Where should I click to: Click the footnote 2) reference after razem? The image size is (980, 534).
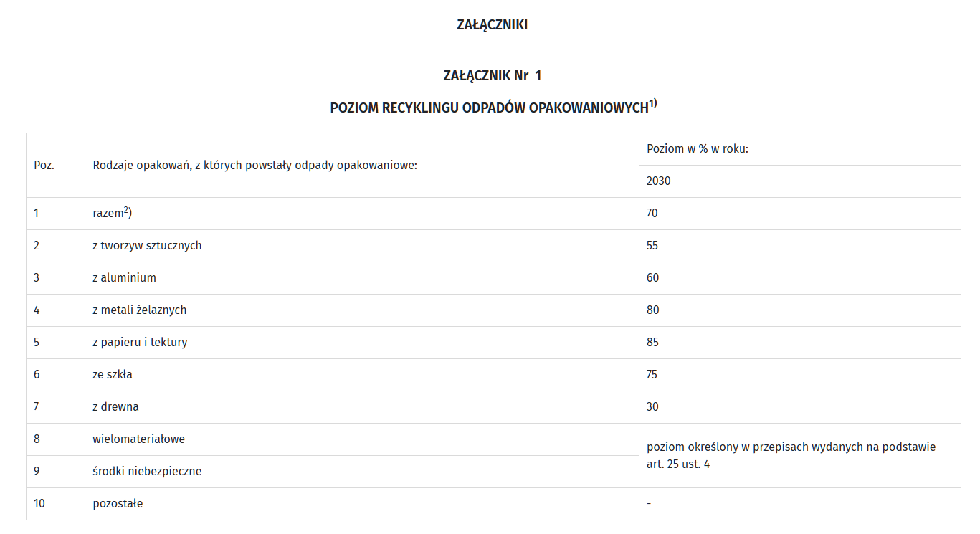126,211
